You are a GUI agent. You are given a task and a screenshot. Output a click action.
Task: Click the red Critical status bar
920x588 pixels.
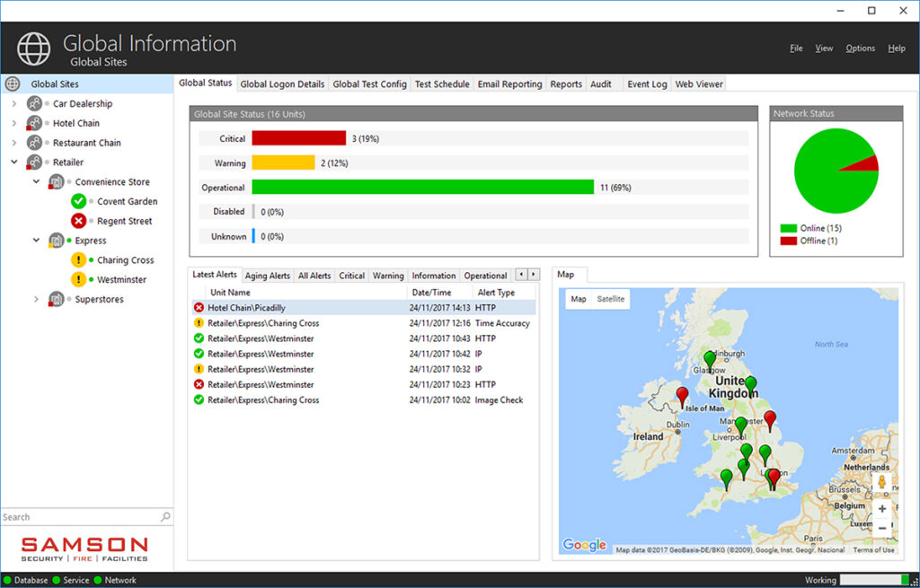(x=298, y=138)
